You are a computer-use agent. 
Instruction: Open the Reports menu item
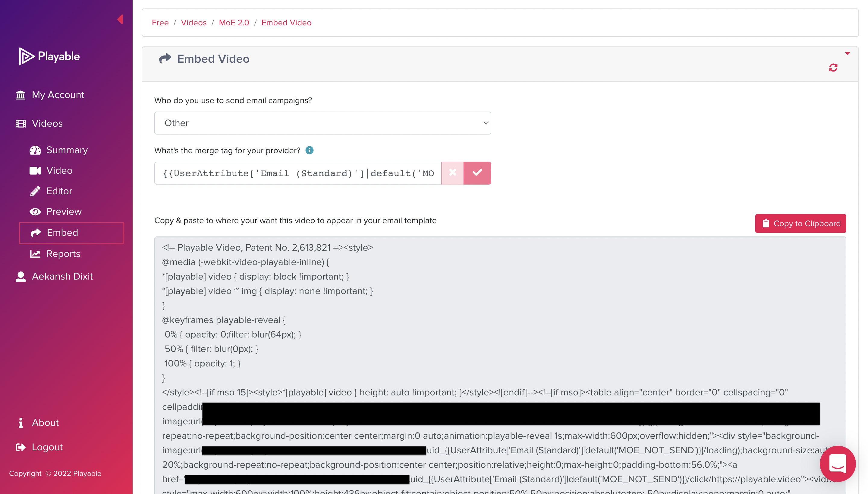(x=63, y=254)
